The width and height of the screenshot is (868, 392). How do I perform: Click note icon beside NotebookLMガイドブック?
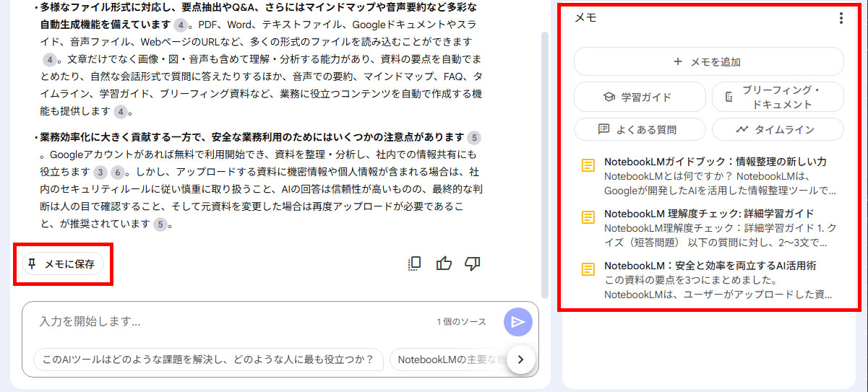(588, 165)
